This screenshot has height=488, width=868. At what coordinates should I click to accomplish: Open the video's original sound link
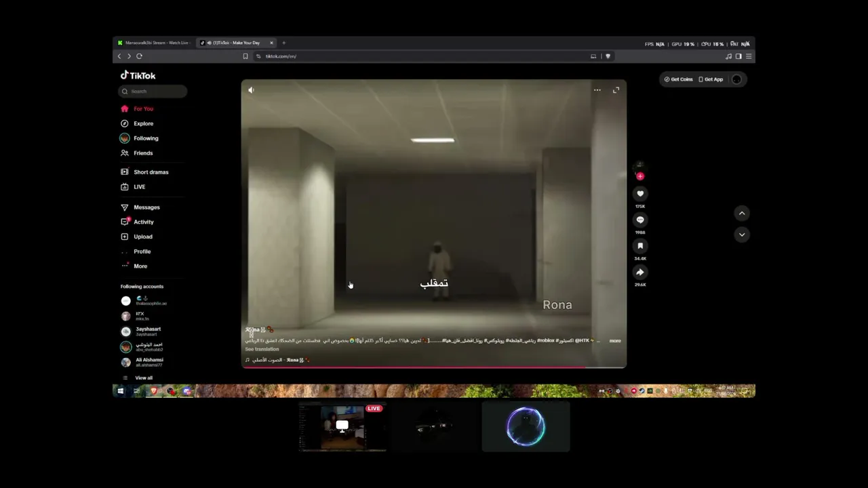277,360
